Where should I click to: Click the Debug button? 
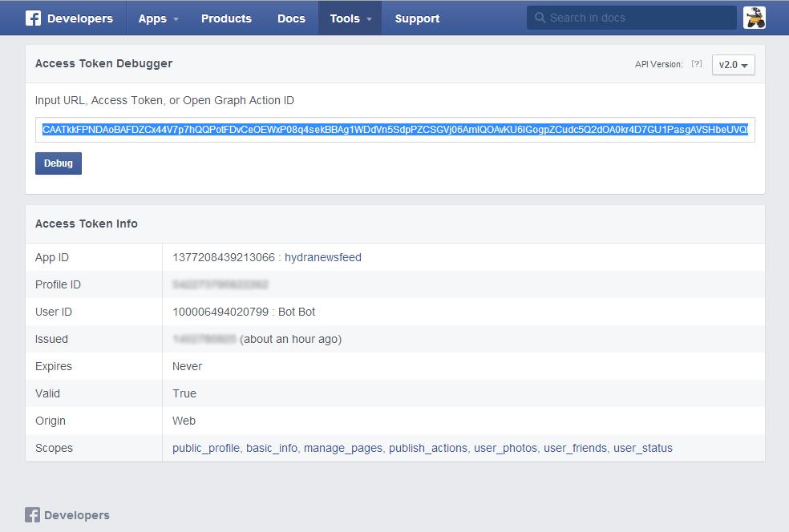[59, 163]
